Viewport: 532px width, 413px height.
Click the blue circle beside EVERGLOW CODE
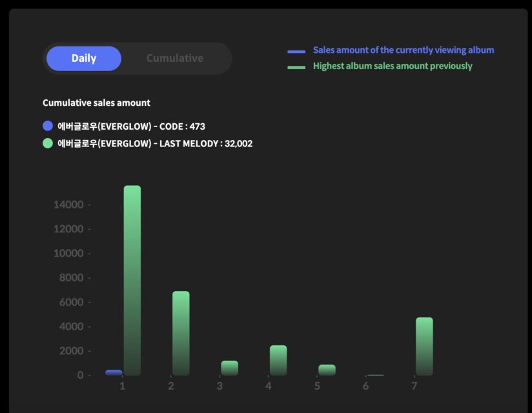pyautogui.click(x=48, y=126)
